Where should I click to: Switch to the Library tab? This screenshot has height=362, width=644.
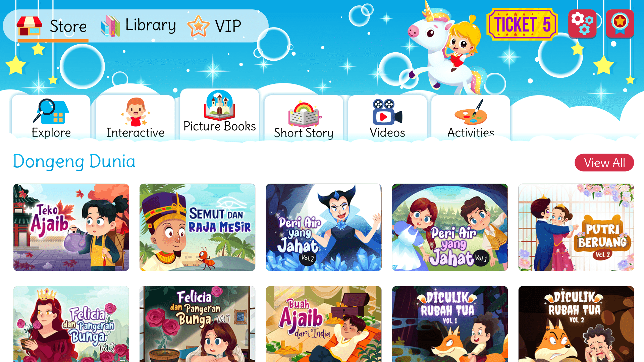click(x=139, y=25)
